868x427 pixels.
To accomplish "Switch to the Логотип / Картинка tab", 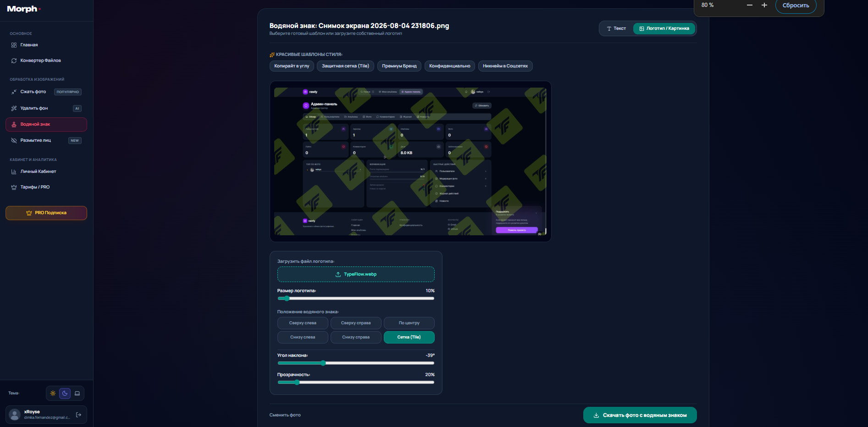I will point(664,28).
